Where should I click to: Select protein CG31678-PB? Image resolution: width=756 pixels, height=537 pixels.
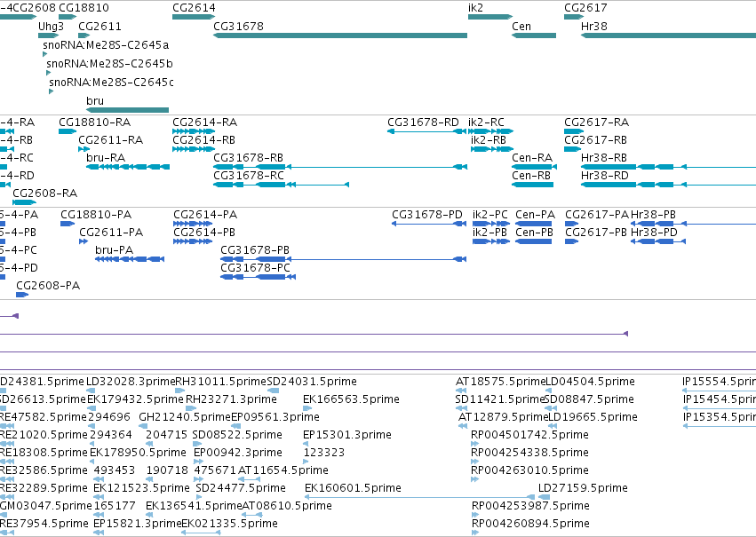(255, 250)
